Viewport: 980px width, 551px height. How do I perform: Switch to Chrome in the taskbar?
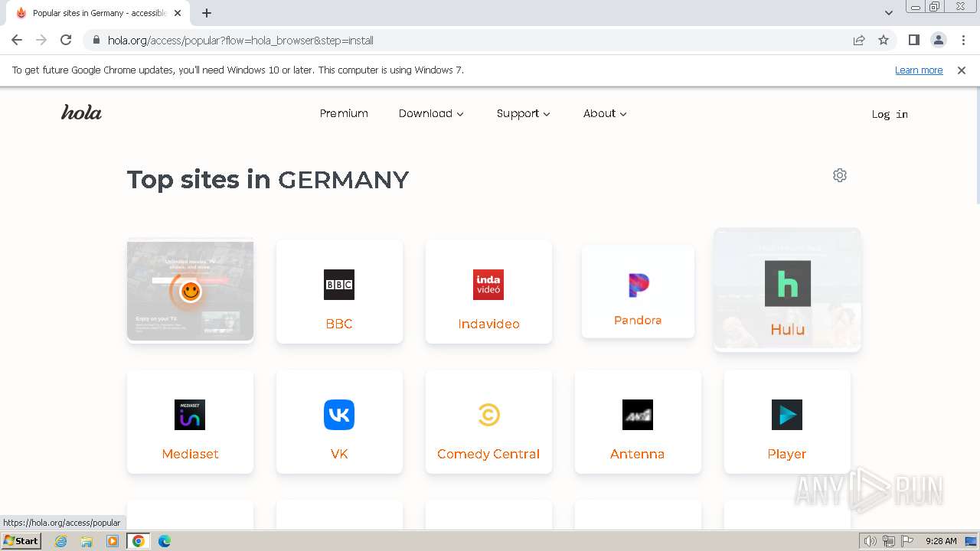coord(139,541)
